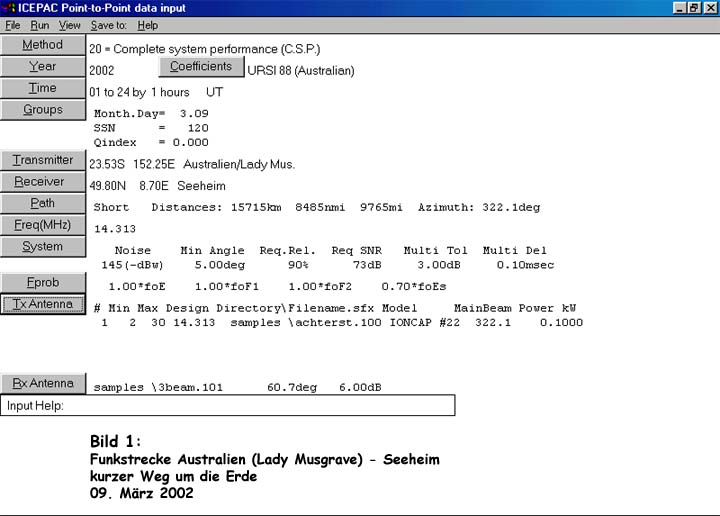720x516 pixels.
Task: Open the Receiver location button
Action: pyautogui.click(x=43, y=182)
